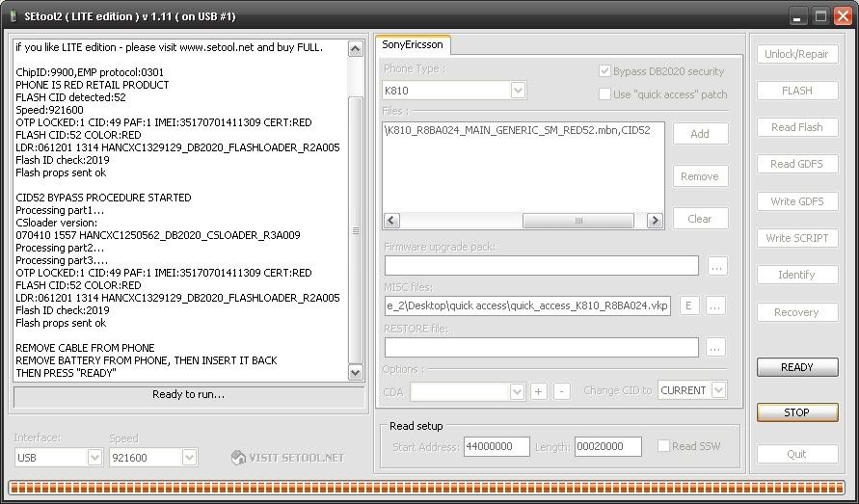Click log line "ChipID:9900,EMP protocol:0301"
The image size is (859, 504).
(90, 72)
